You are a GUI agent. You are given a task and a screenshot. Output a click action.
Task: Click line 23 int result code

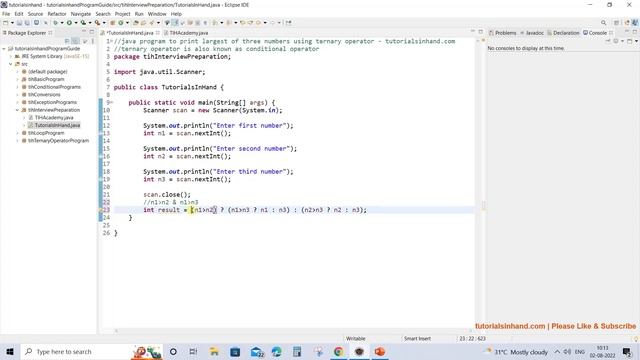pyautogui.click(x=255, y=210)
